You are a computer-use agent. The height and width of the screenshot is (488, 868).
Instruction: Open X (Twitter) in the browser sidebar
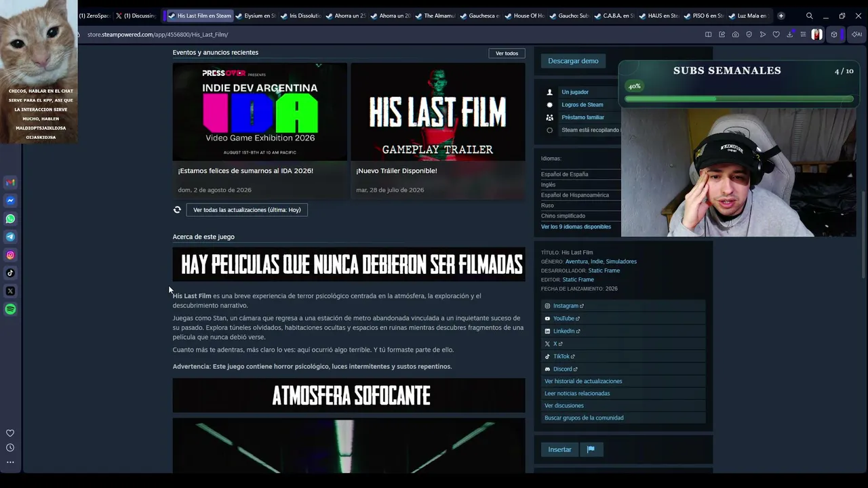pos(10,291)
